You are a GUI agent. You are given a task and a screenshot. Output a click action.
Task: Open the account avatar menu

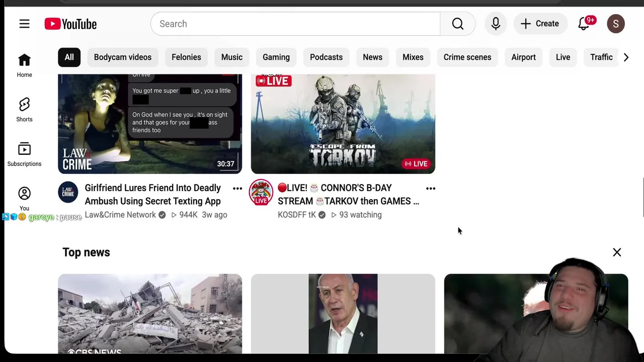[616, 24]
